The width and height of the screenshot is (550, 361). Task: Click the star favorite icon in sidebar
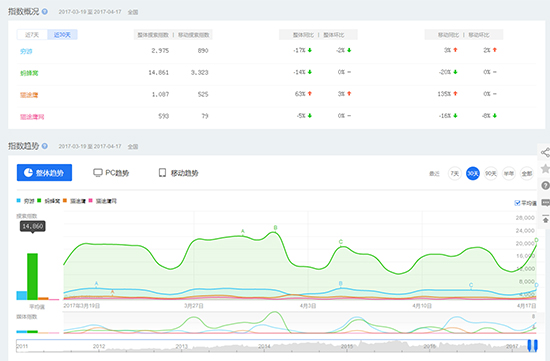[x=545, y=169]
